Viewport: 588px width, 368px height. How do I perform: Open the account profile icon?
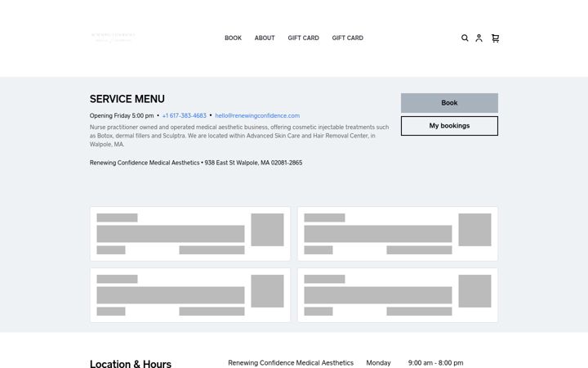(479, 38)
